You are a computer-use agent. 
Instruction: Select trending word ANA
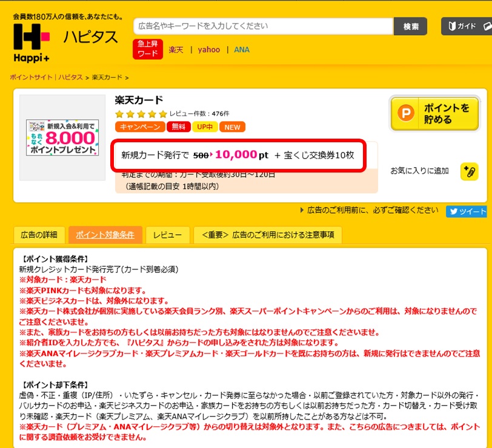(x=242, y=50)
